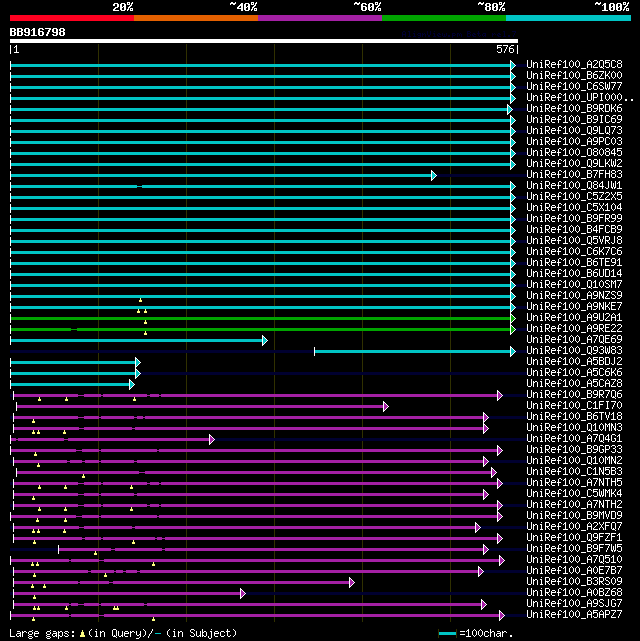The image size is (640, 641).
Task: Select the UniRef100_A7QE69 label
Action: click(574, 340)
